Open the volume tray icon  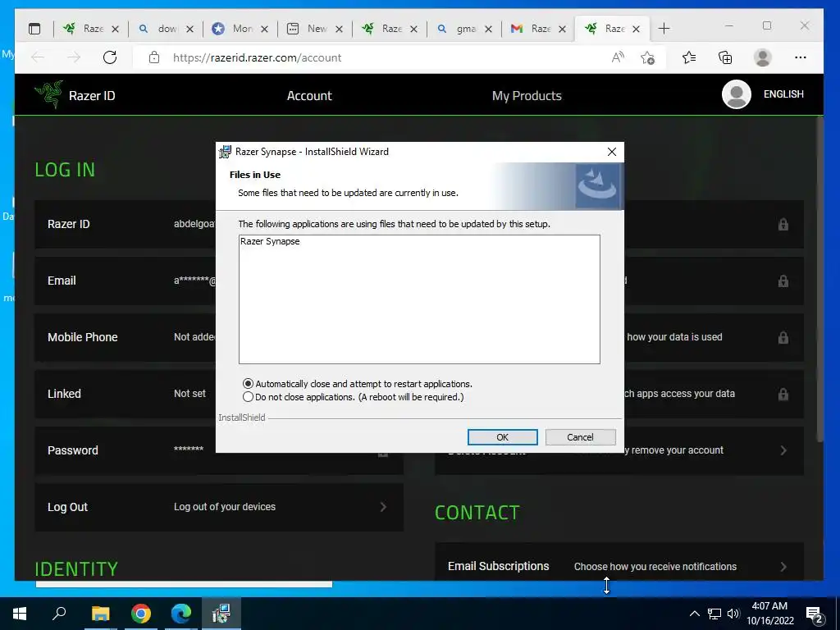click(733, 614)
